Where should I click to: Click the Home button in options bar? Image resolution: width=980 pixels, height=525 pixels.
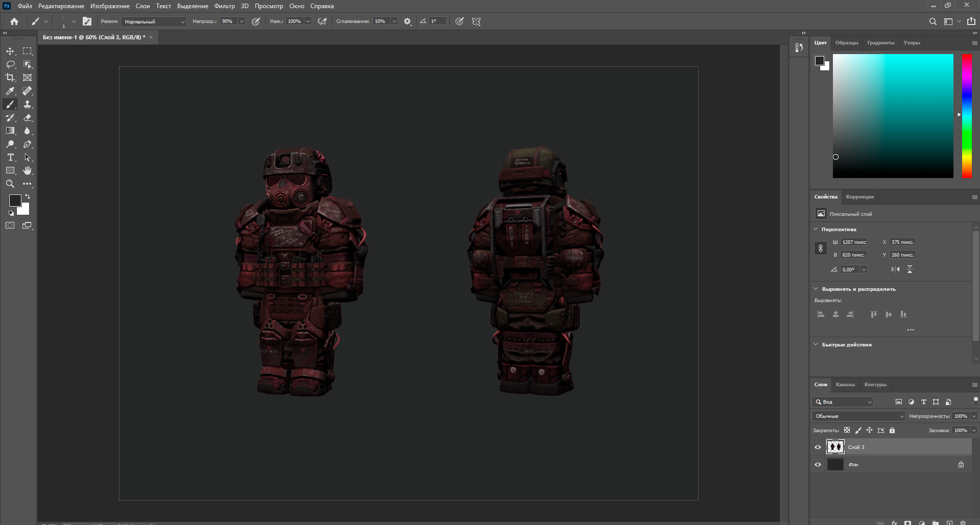pos(14,21)
